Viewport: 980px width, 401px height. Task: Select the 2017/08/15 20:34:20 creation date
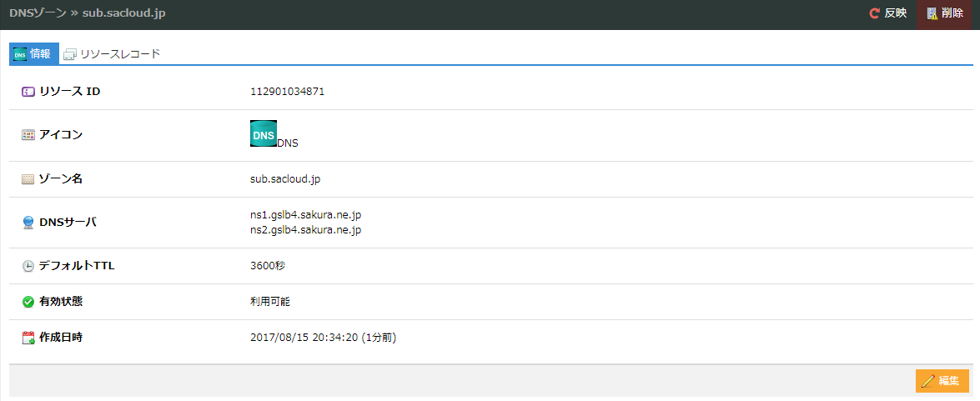point(304,338)
